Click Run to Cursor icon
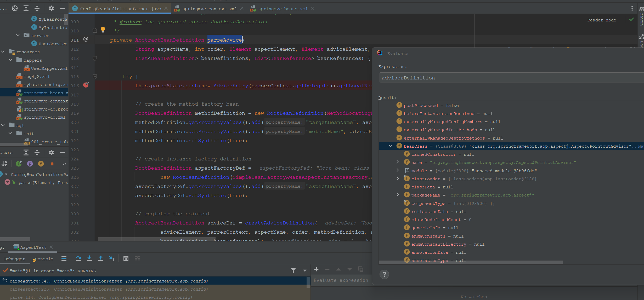 (112, 258)
